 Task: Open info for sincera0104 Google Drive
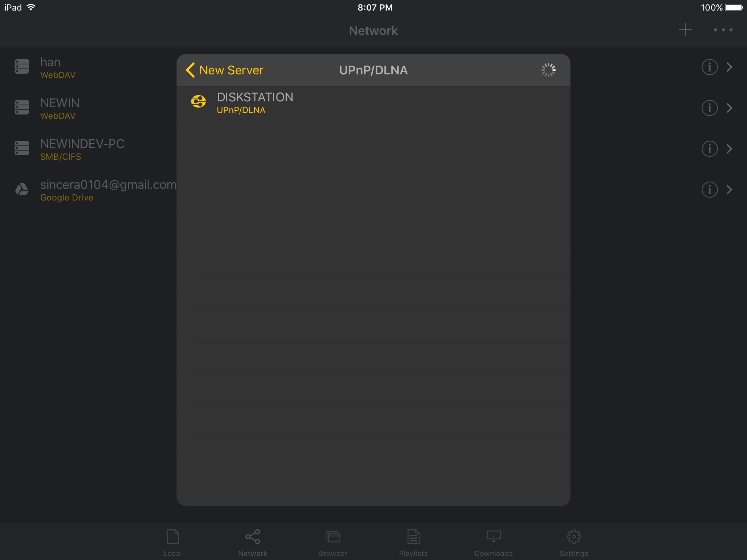click(x=709, y=190)
